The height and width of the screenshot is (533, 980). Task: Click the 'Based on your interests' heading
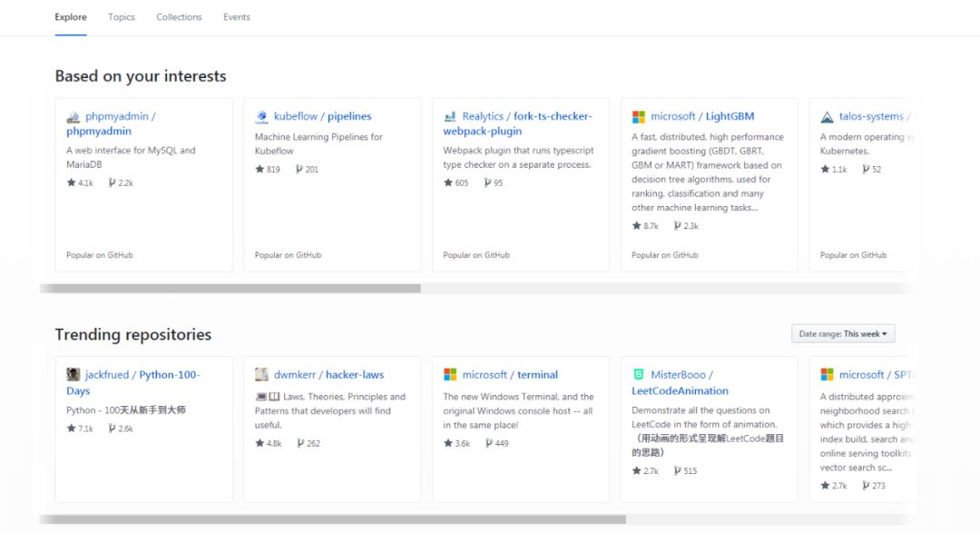141,76
